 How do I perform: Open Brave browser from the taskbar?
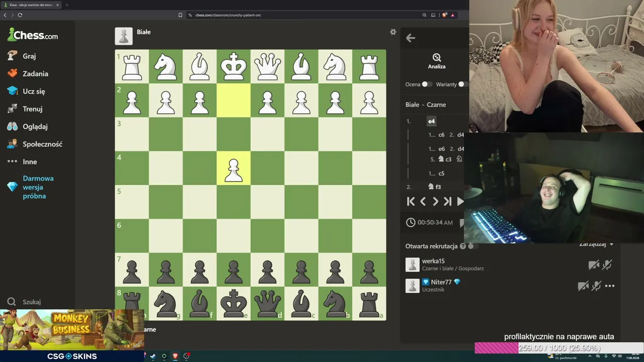coord(175,356)
